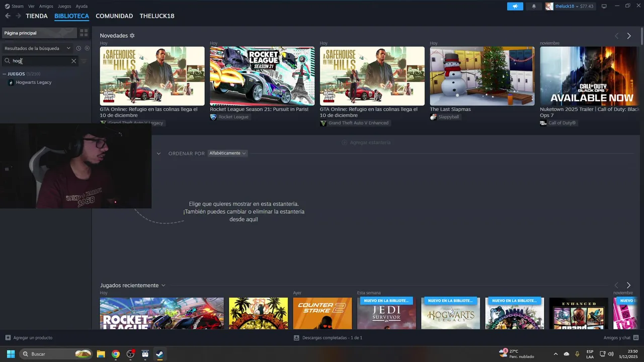
Task: Open Friends and chat icon
Action: [636, 338]
